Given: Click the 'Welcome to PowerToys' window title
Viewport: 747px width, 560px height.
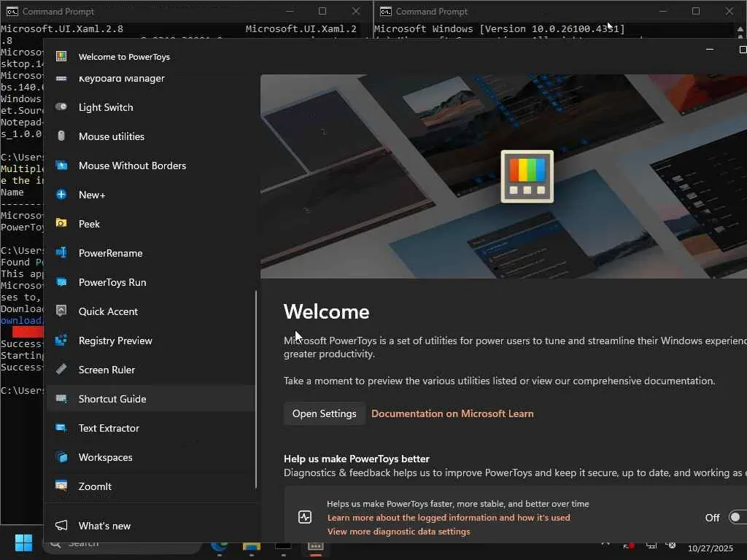Looking at the screenshot, I should click(124, 57).
